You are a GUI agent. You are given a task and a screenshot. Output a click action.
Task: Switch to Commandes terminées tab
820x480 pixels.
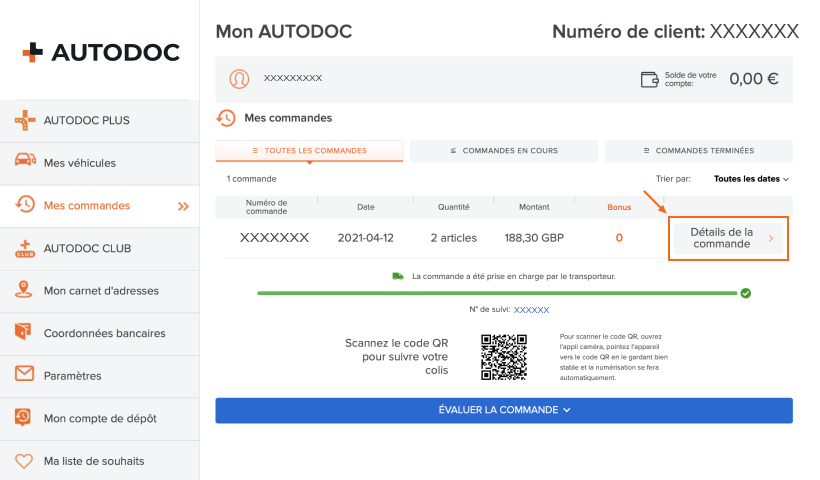(x=698, y=151)
